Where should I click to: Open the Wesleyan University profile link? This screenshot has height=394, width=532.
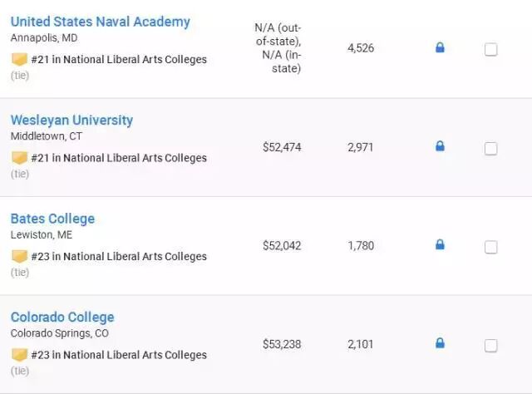pyautogui.click(x=71, y=120)
